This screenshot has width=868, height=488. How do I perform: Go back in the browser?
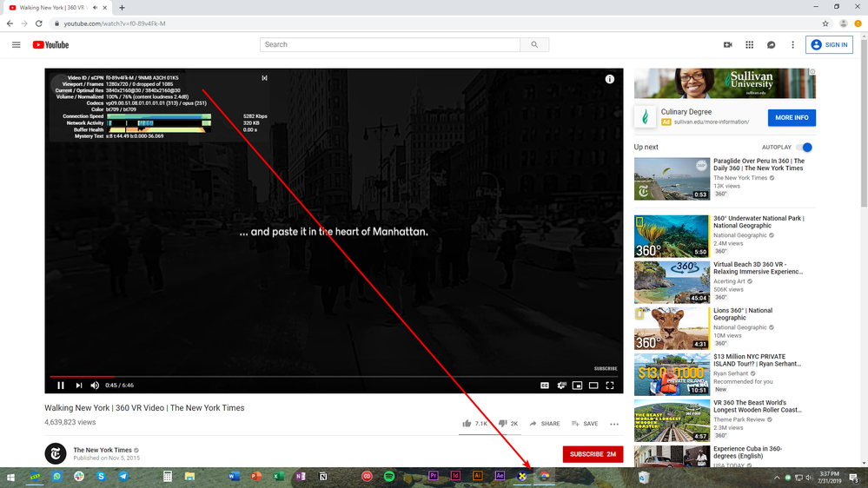click(10, 23)
